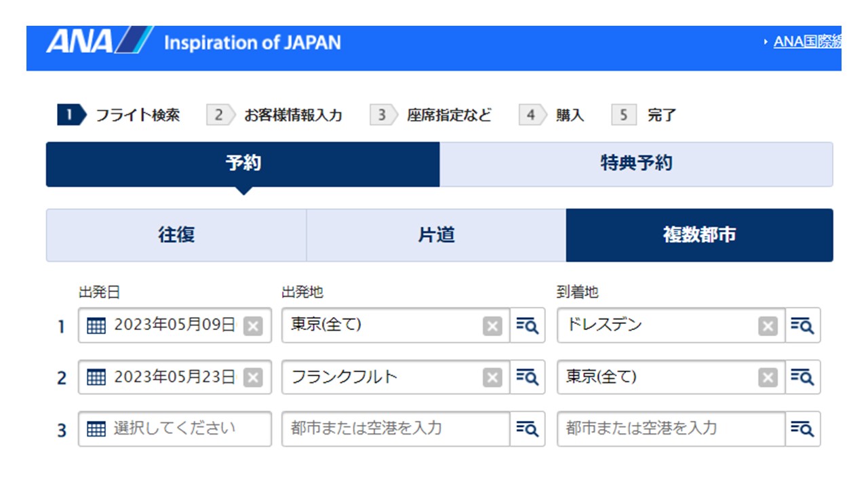Open airport search list for flight 2 destination
The width and height of the screenshot is (868, 488).
(803, 378)
